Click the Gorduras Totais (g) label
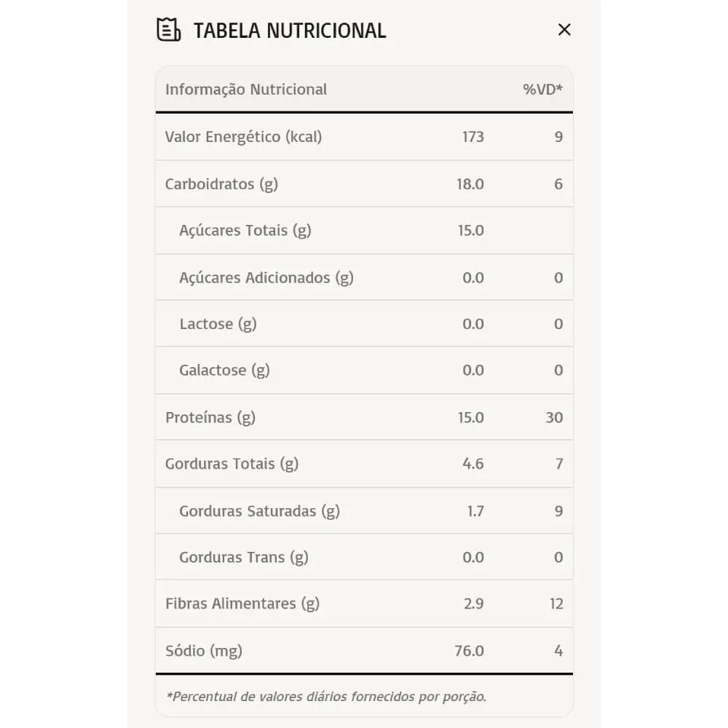Screen dimensions: 728x728 click(232, 464)
